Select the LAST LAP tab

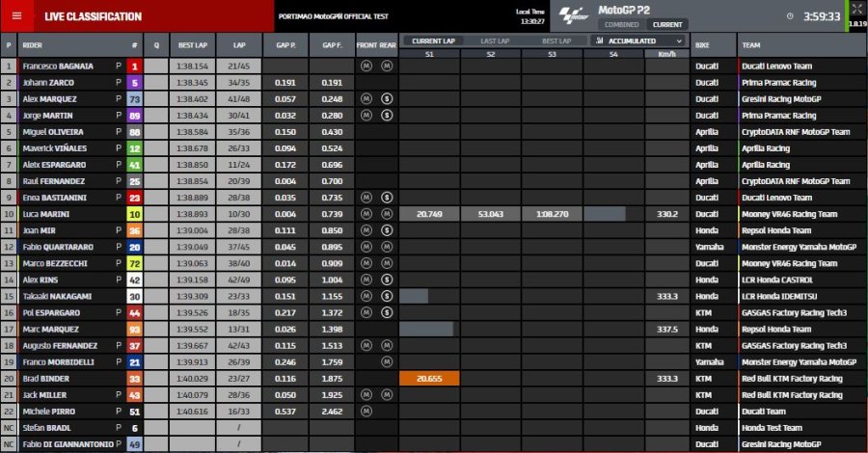495,40
